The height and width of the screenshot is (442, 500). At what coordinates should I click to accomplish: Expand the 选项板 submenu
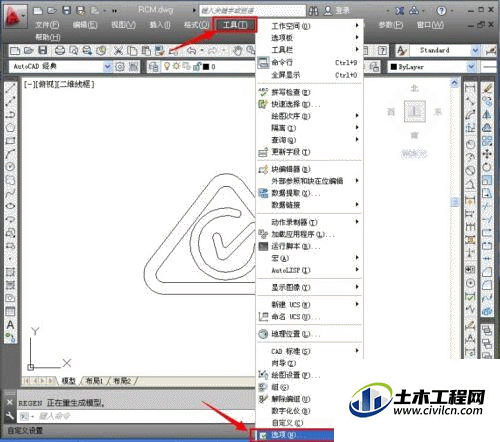coord(309,38)
